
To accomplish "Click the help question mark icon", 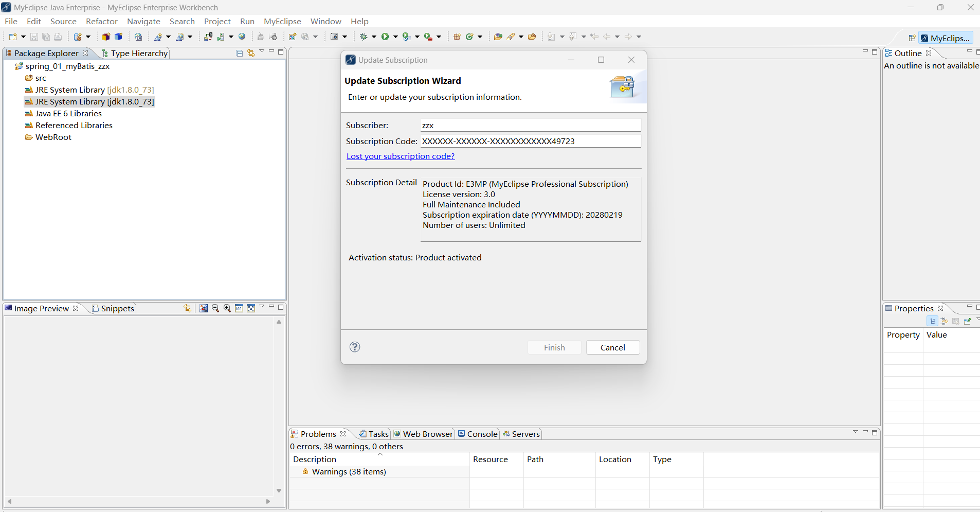I will pos(355,347).
